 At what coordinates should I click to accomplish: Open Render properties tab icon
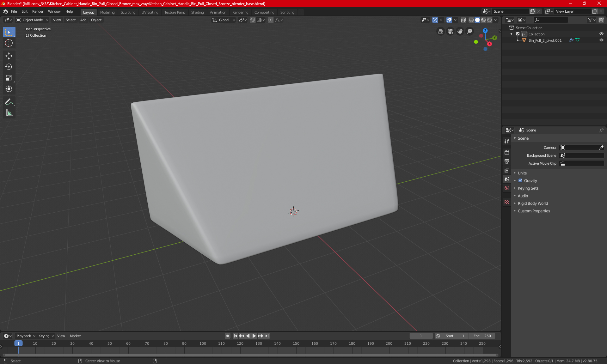(x=507, y=152)
